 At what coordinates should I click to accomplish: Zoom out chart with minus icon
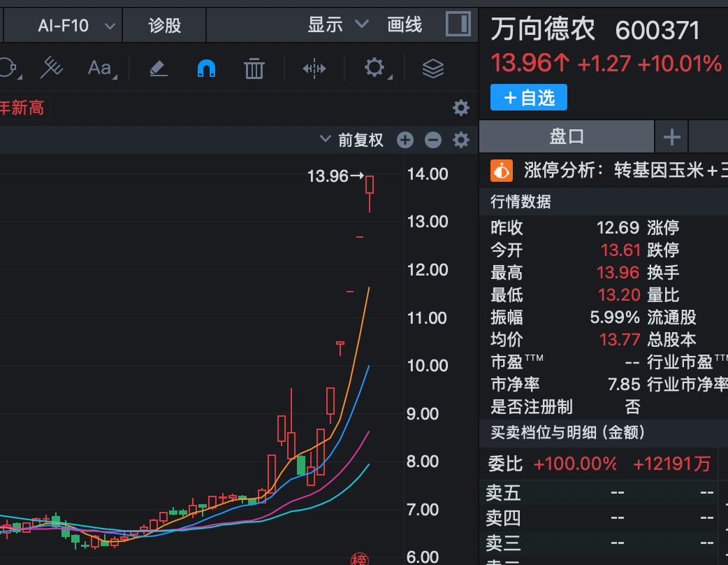pyautogui.click(x=432, y=139)
